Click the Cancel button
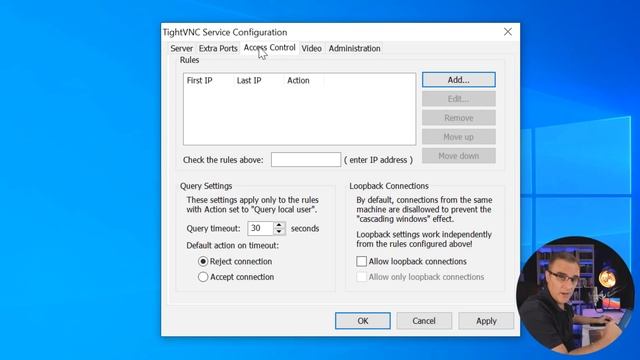The height and width of the screenshot is (360, 640). point(424,321)
